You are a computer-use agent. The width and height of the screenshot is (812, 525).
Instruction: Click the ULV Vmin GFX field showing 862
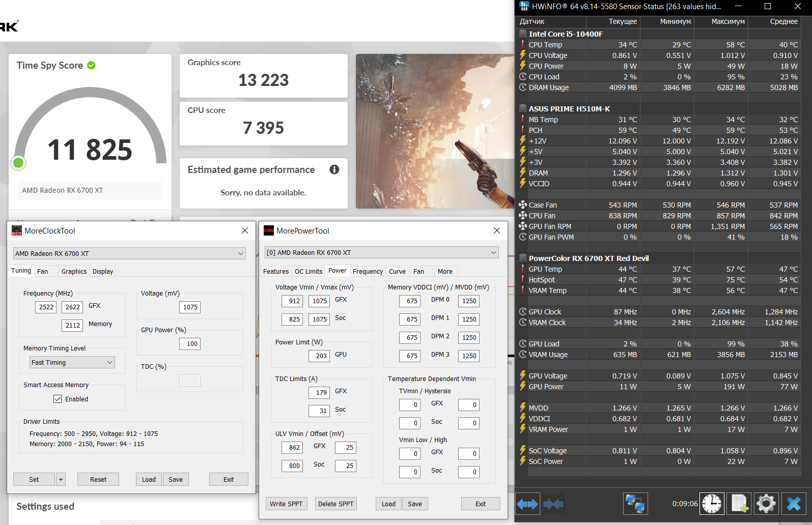(x=292, y=448)
